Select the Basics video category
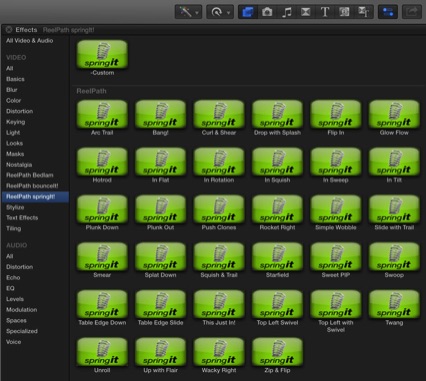This screenshot has width=426, height=381. click(x=15, y=79)
